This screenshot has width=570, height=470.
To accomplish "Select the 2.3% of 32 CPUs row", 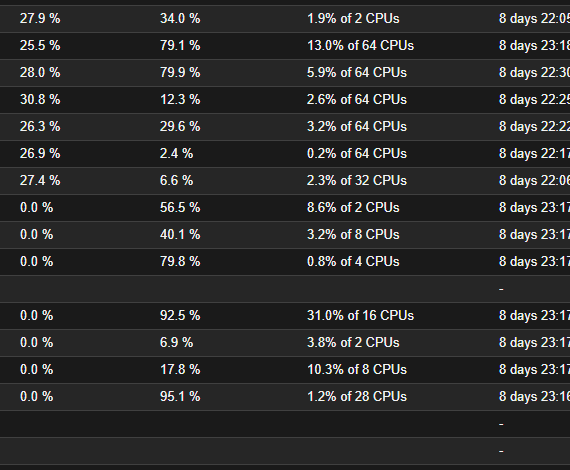I will [x=285, y=181].
